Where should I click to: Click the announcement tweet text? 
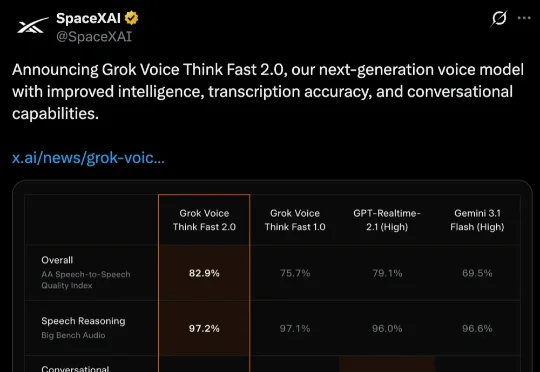pyautogui.click(x=268, y=92)
